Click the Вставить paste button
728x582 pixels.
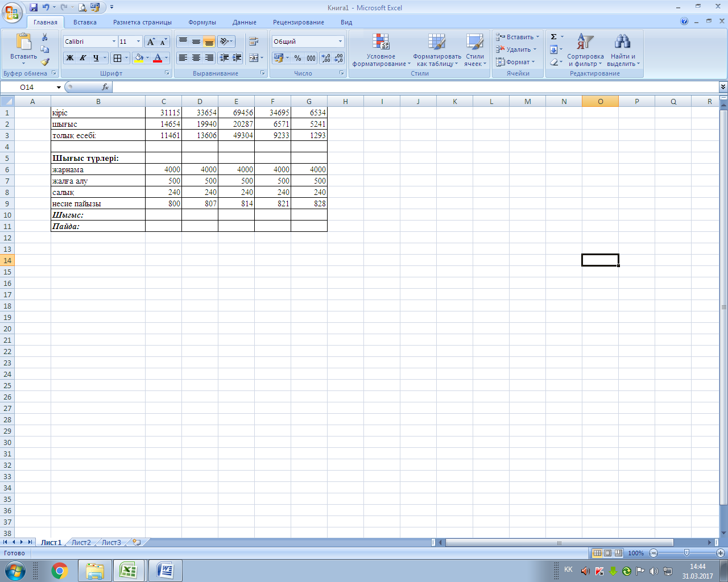click(x=23, y=45)
